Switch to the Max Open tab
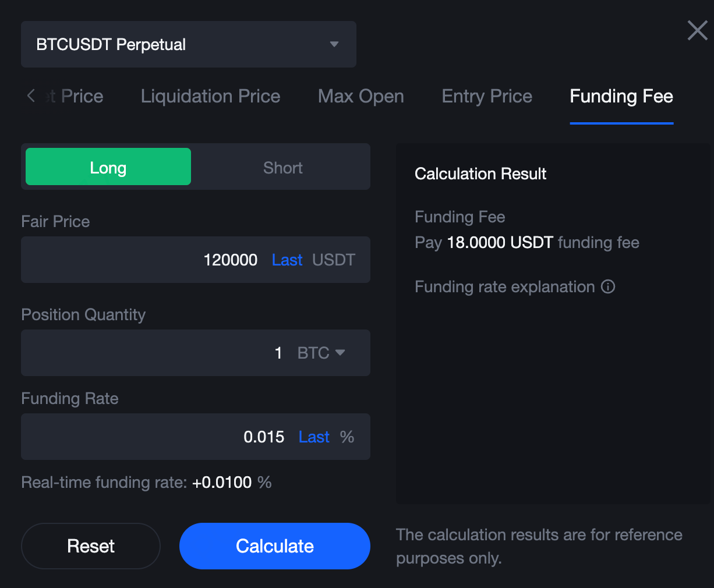This screenshot has height=588, width=714. (360, 96)
